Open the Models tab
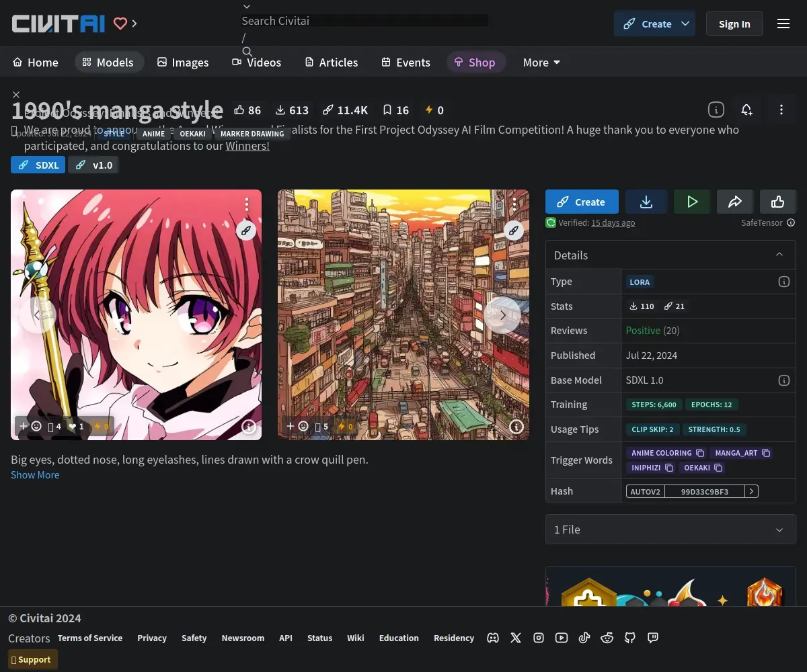Image resolution: width=807 pixels, height=672 pixels. (109, 62)
